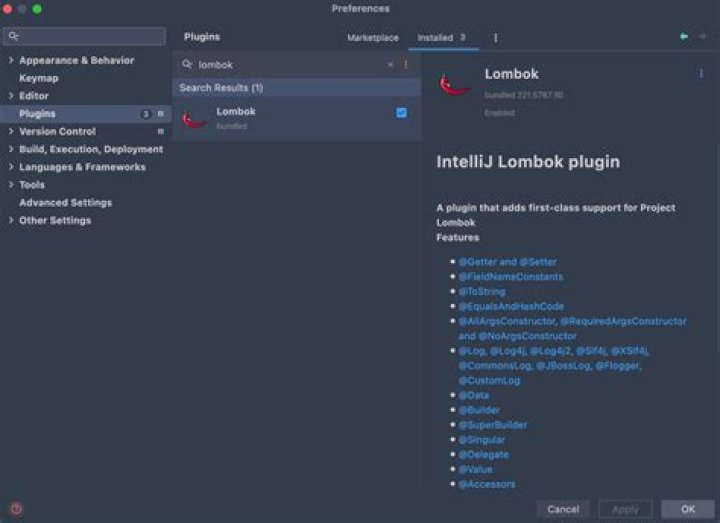Focus the settings search field
The width and height of the screenshot is (720, 523).
point(84,36)
